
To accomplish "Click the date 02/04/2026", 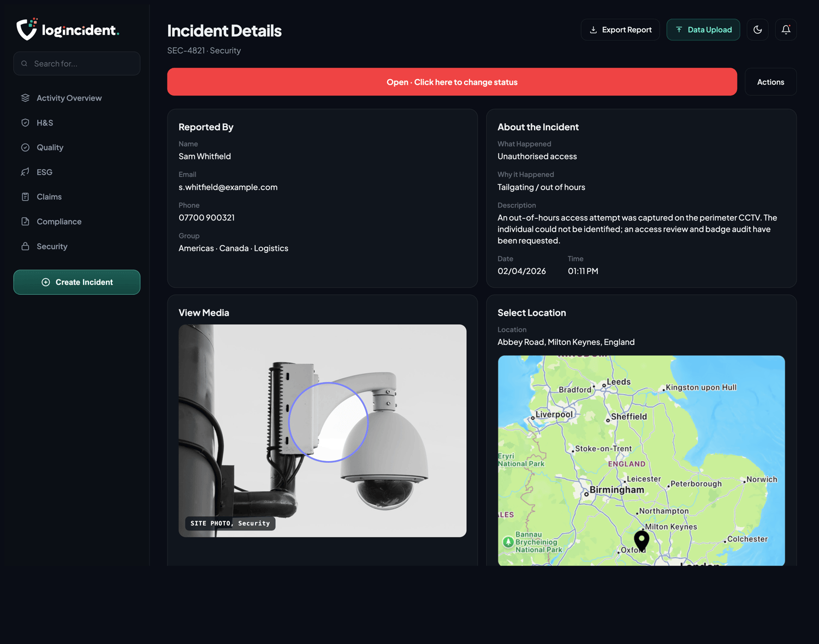I will pos(521,271).
